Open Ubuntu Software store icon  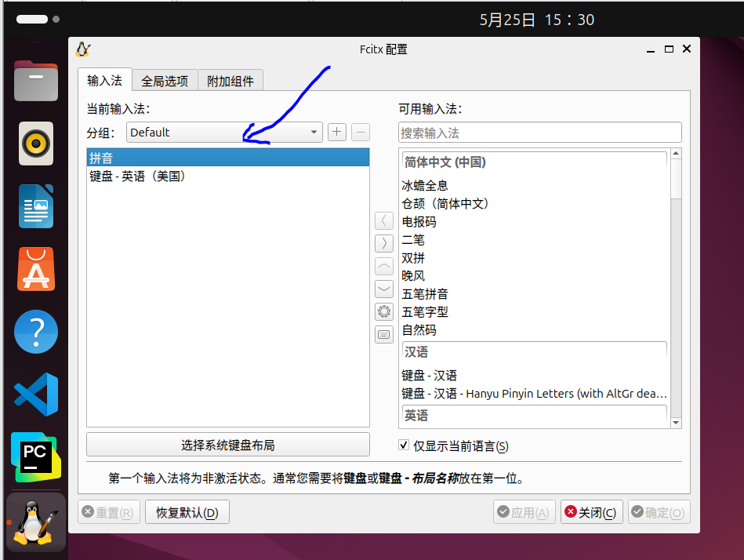point(36,269)
